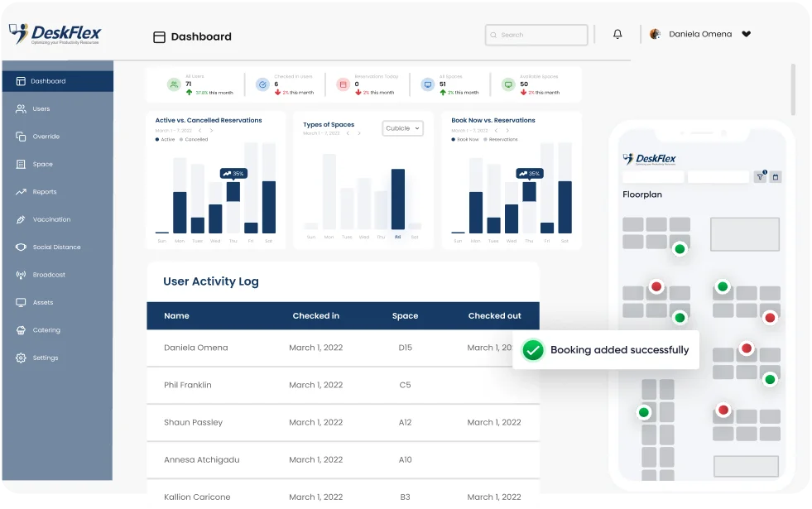Click Daniela Omena's avatar picture
The width and height of the screenshot is (812, 509).
point(655,34)
